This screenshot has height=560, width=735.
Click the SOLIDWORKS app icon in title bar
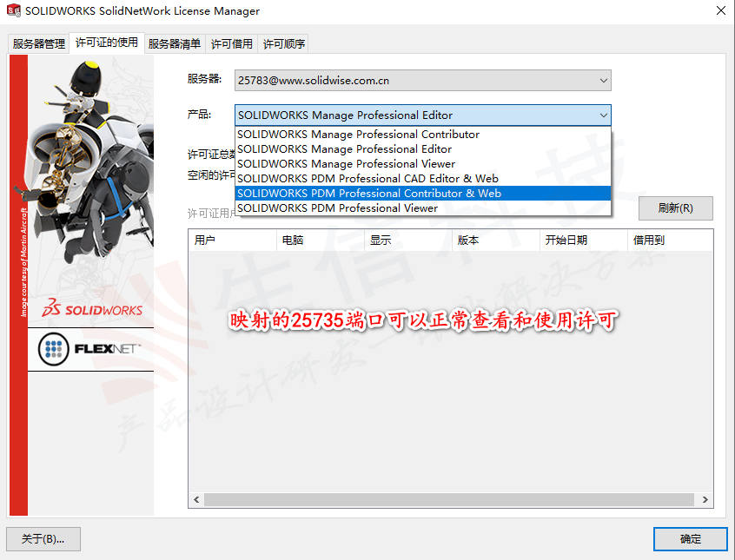tap(14, 10)
